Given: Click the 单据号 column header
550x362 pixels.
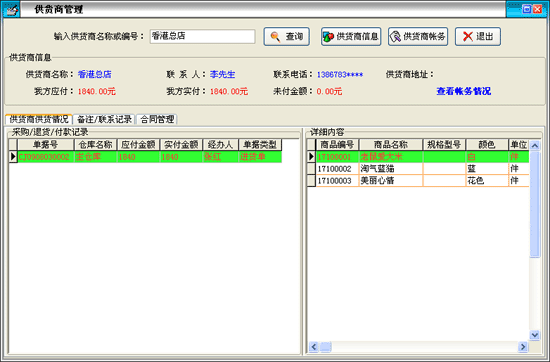Looking at the screenshot, I should click(x=46, y=145).
